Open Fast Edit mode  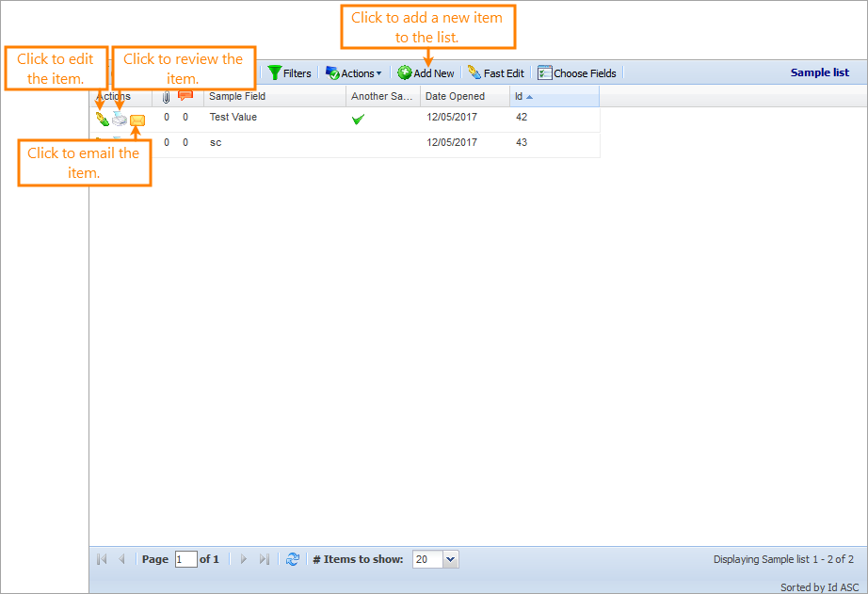pyautogui.click(x=496, y=73)
